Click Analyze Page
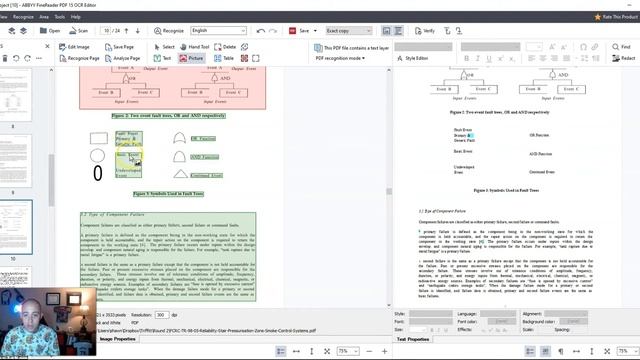 122,58
